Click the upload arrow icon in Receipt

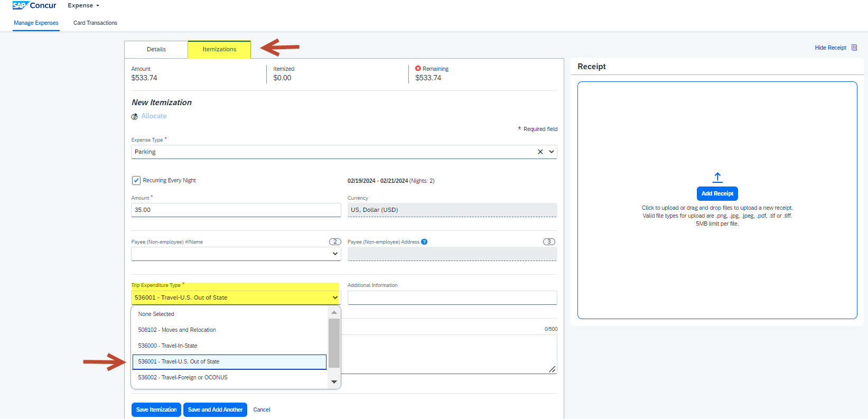tap(717, 178)
